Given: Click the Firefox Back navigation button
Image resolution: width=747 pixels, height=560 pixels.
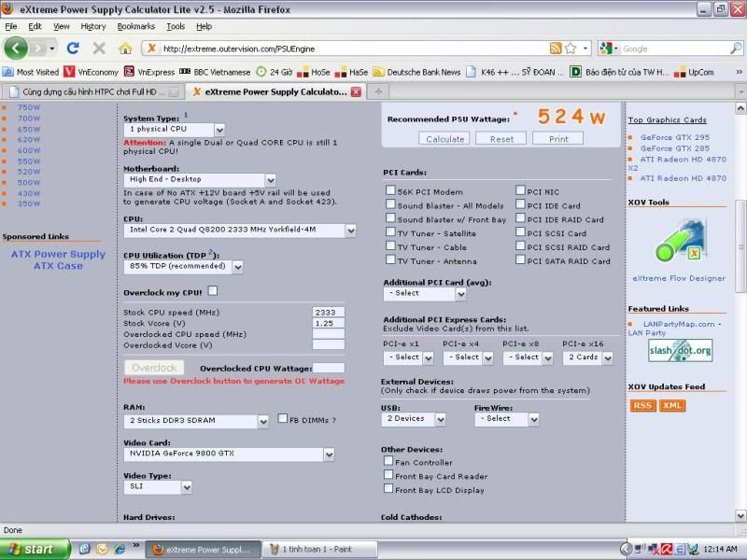Looking at the screenshot, I should point(16,49).
